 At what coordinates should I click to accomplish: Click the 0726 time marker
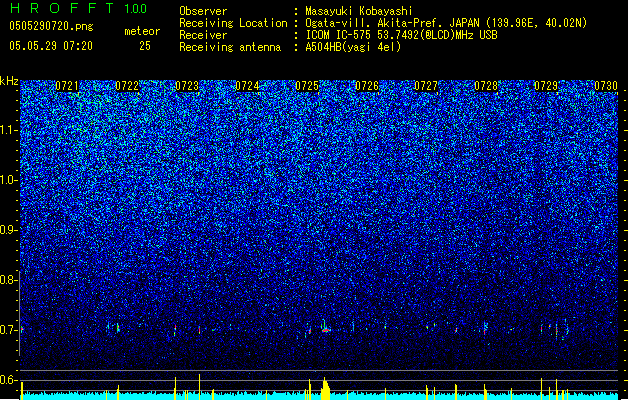(367, 86)
